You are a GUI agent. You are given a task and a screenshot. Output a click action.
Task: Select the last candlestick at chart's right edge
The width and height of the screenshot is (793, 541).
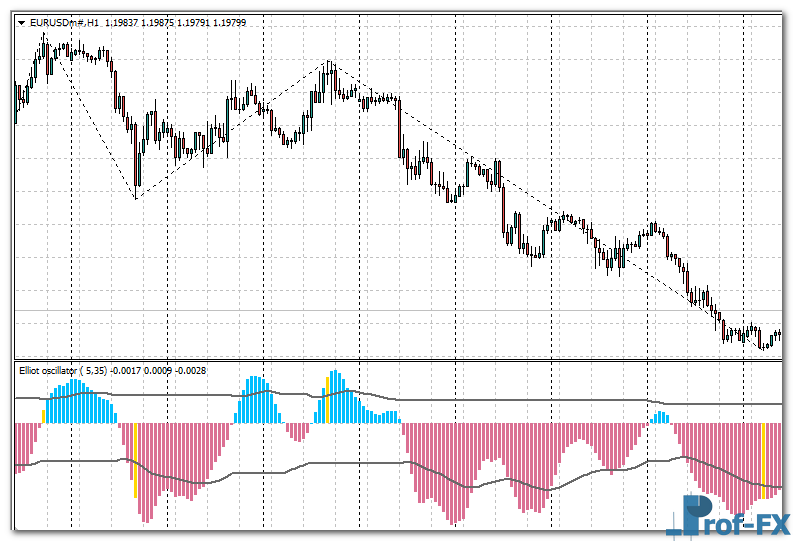777,335
